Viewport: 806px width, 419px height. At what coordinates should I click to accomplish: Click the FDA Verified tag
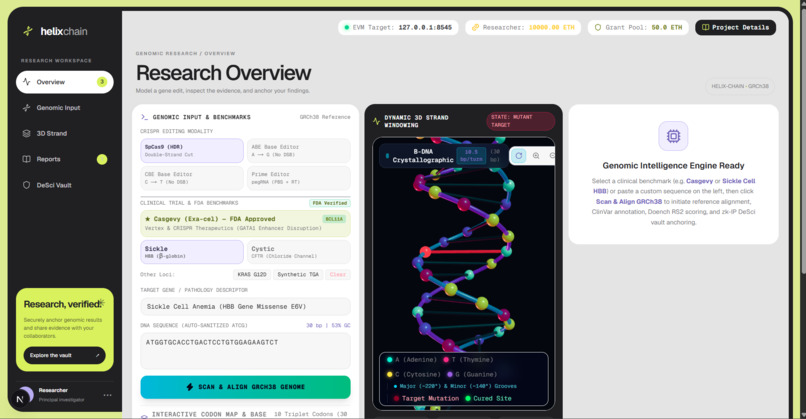pyautogui.click(x=329, y=203)
